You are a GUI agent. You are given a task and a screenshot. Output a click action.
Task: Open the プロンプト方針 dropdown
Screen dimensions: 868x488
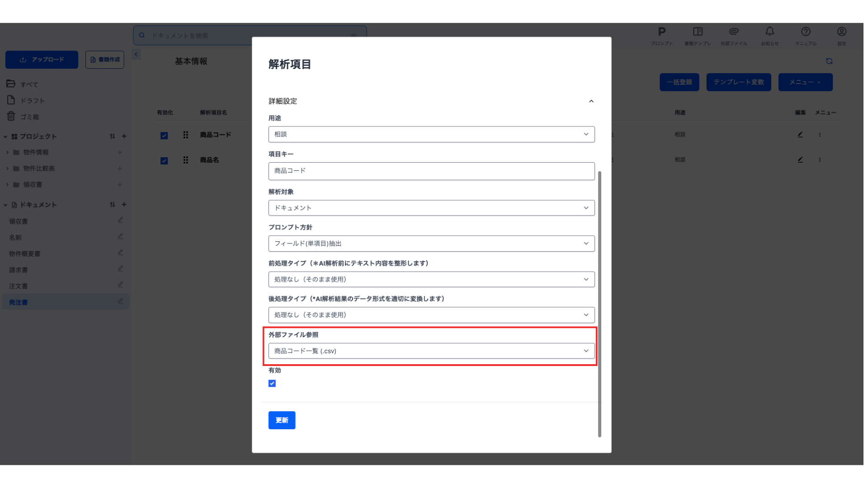(x=431, y=244)
